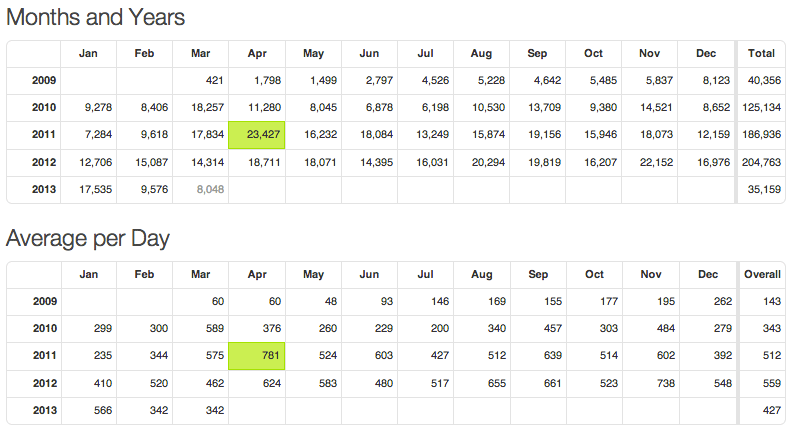Click the 738 daily average for November 2012
791x432 pixels.
point(651,383)
